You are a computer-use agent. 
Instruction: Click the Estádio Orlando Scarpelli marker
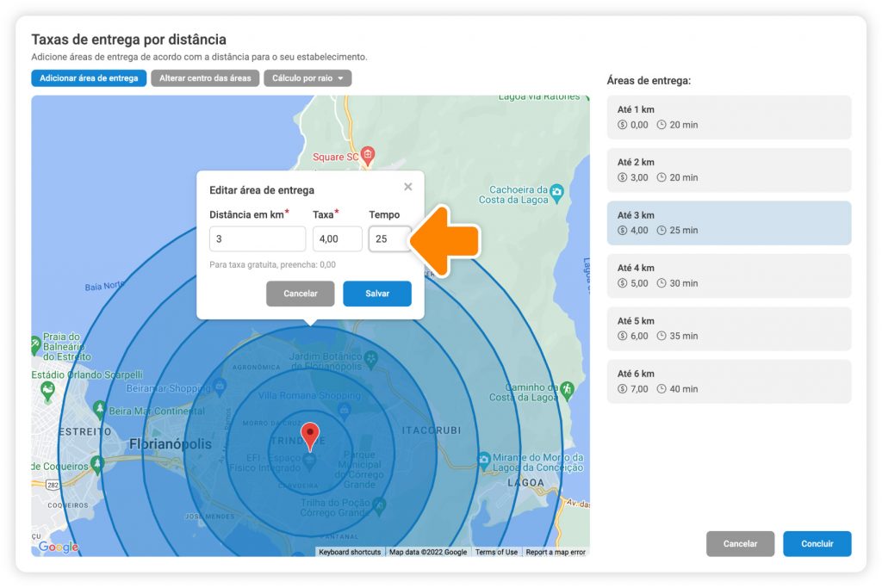[x=48, y=391]
